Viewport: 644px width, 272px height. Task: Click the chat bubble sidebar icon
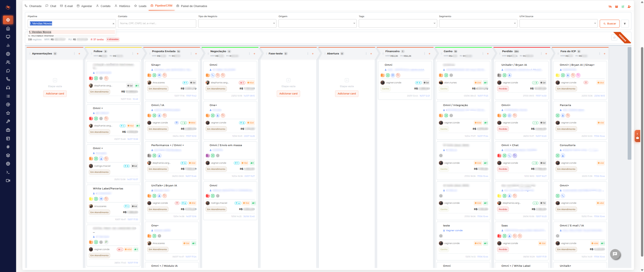[x=8, y=71]
